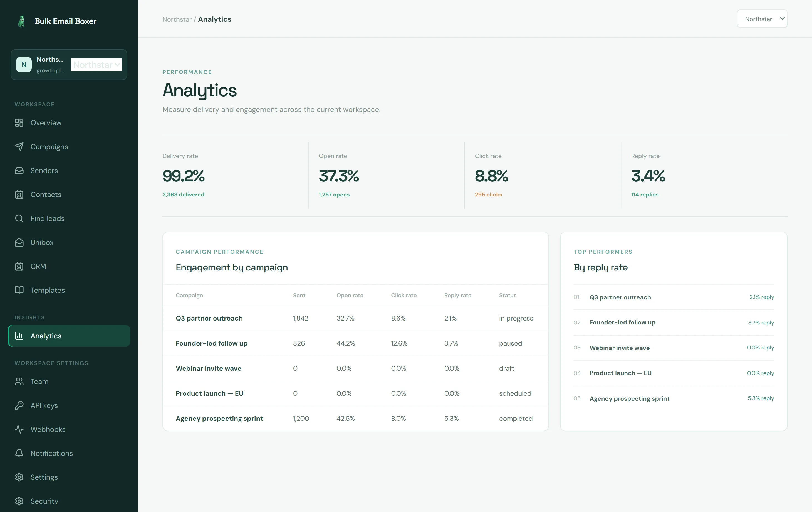Image resolution: width=812 pixels, height=512 pixels.
Task: Click the Settings gear icon
Action: click(x=19, y=477)
